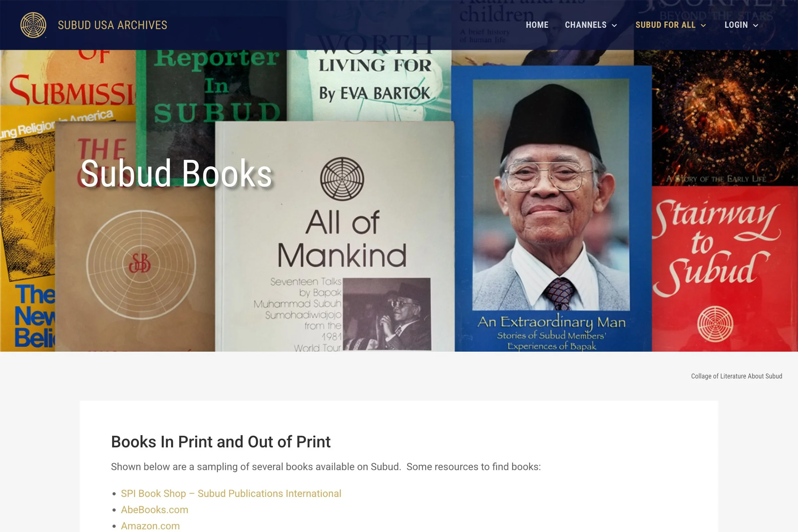Open the Subud USA Archives site title
The height and width of the screenshot is (532, 798).
coord(112,25)
